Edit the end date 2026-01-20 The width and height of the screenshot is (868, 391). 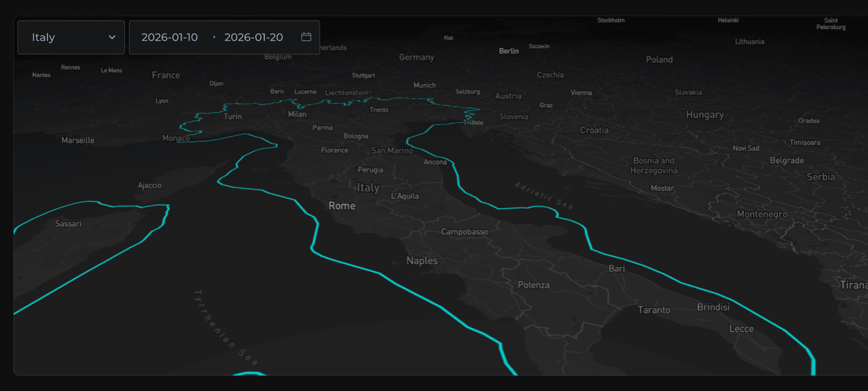pyautogui.click(x=253, y=37)
